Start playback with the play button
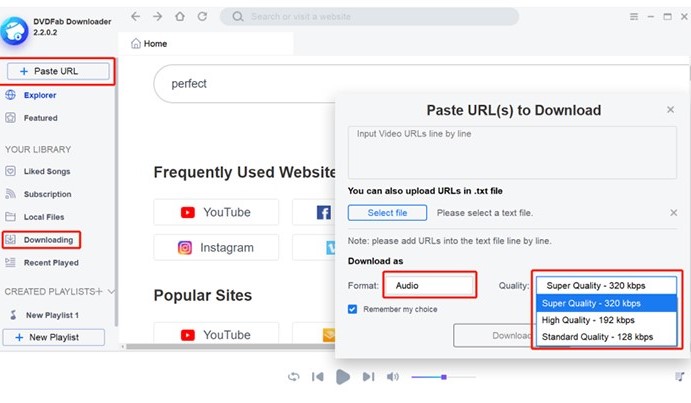This screenshot has height=403, width=691. pos(343,377)
